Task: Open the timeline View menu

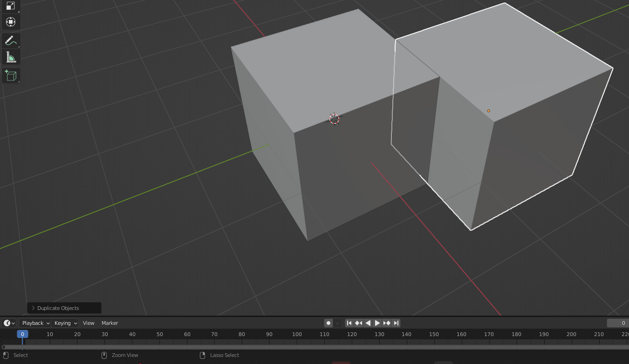Action: (x=89, y=323)
